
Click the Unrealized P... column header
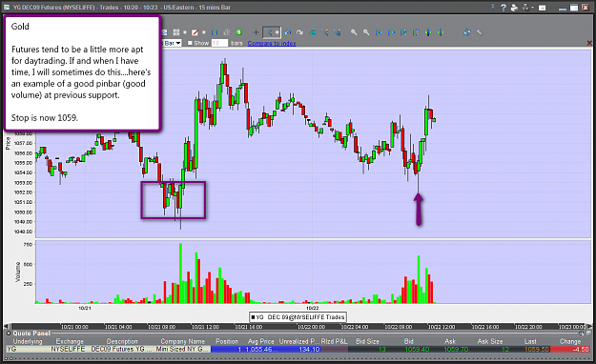299,341
